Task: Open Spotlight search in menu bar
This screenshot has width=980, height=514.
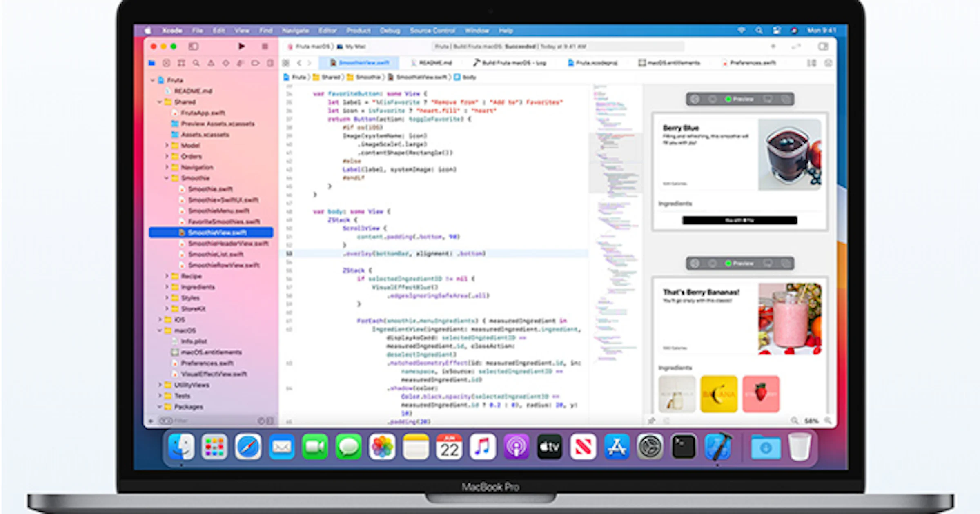Action: coord(759,31)
